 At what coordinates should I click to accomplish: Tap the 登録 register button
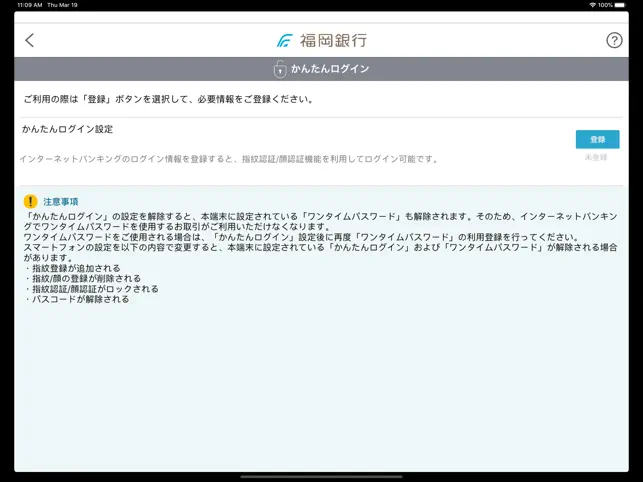(597, 139)
